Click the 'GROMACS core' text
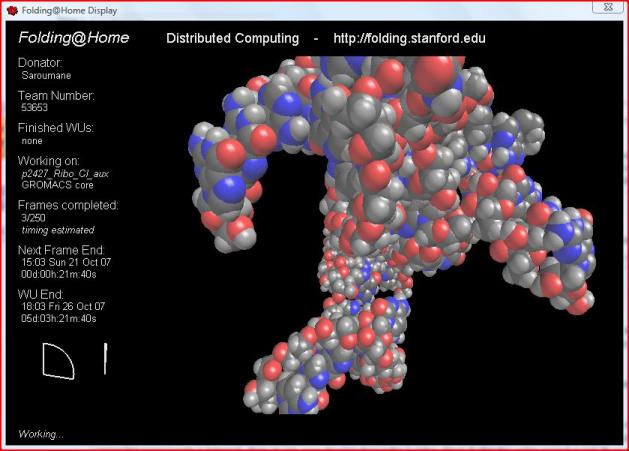Viewport: 629px width, 451px height. coord(57,185)
